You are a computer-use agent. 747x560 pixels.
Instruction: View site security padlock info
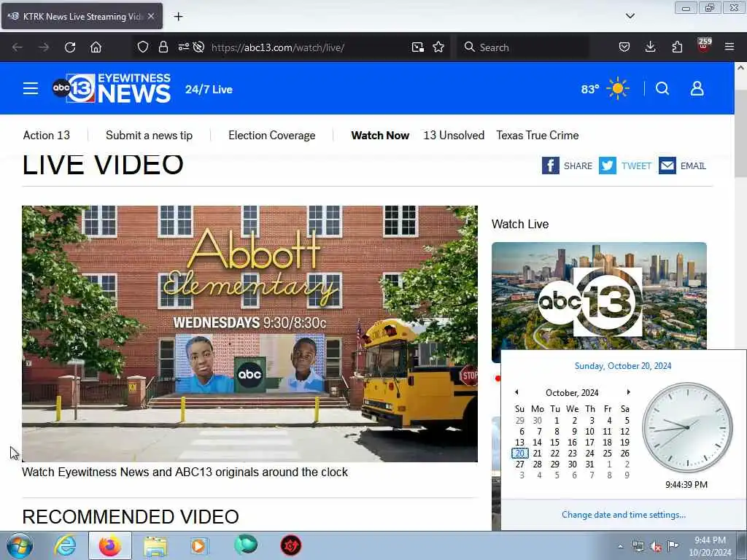[163, 47]
